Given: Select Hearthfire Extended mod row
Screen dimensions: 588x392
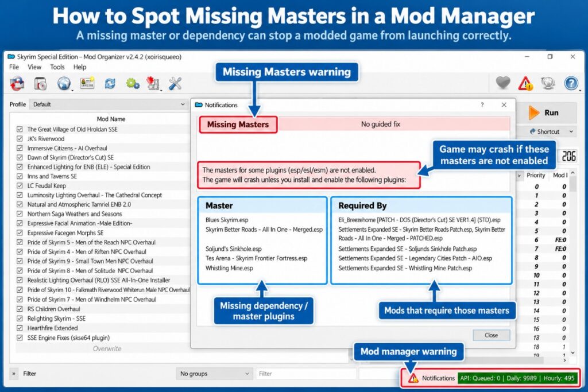Looking at the screenshot, I should 102,328.
